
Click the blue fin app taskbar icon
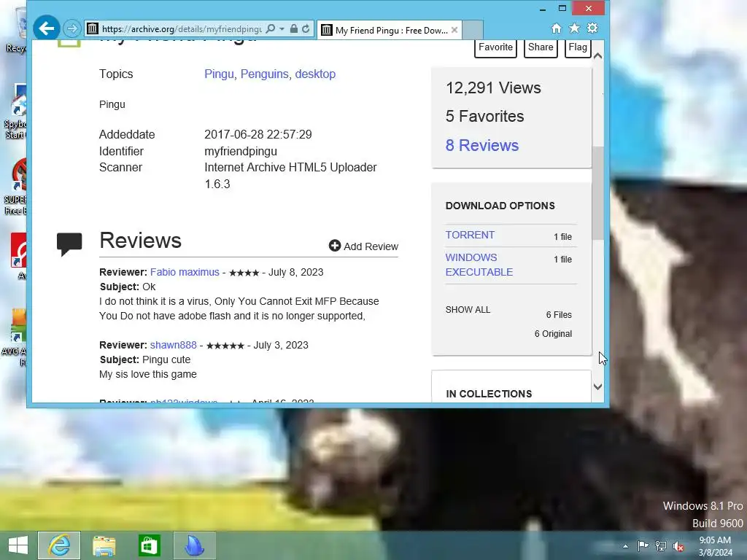[194, 545]
